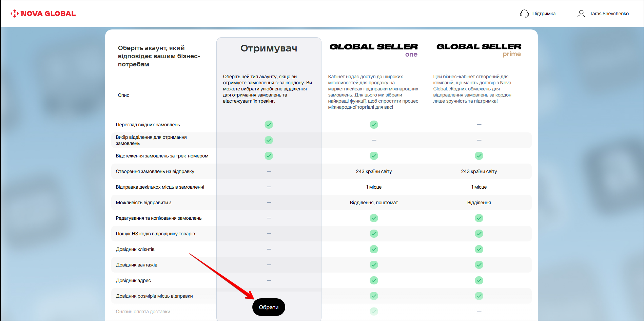Click Відділення, поштомат cell text

tap(374, 202)
